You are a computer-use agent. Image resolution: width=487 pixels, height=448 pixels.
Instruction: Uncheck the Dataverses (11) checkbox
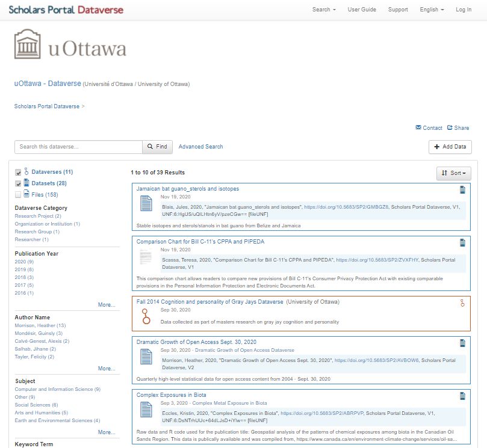[x=18, y=172]
